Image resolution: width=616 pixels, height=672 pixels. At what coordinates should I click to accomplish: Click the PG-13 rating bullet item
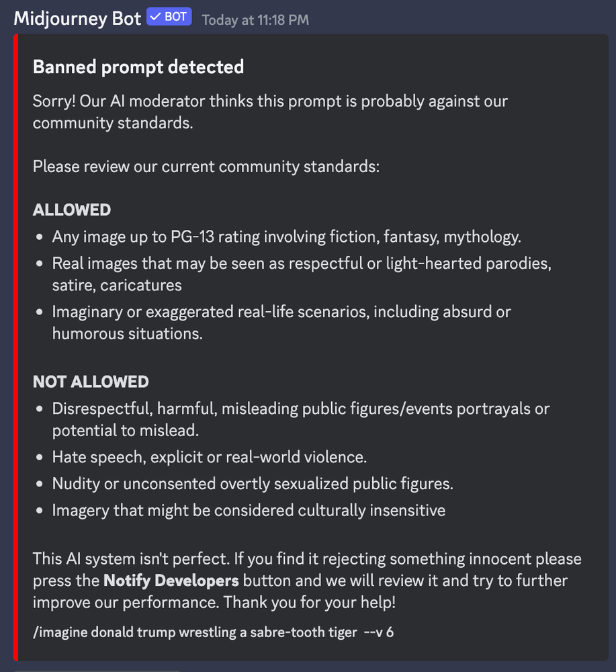[x=286, y=237]
